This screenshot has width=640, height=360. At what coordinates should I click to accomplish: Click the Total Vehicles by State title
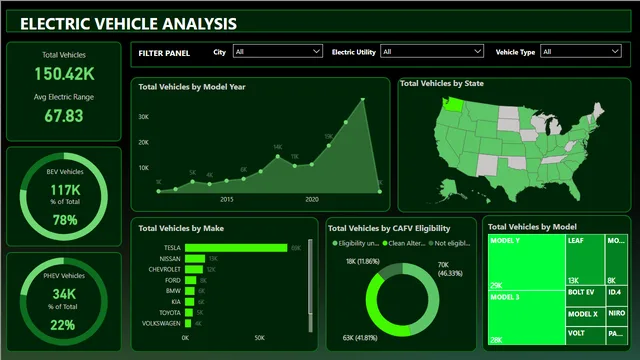pos(442,83)
